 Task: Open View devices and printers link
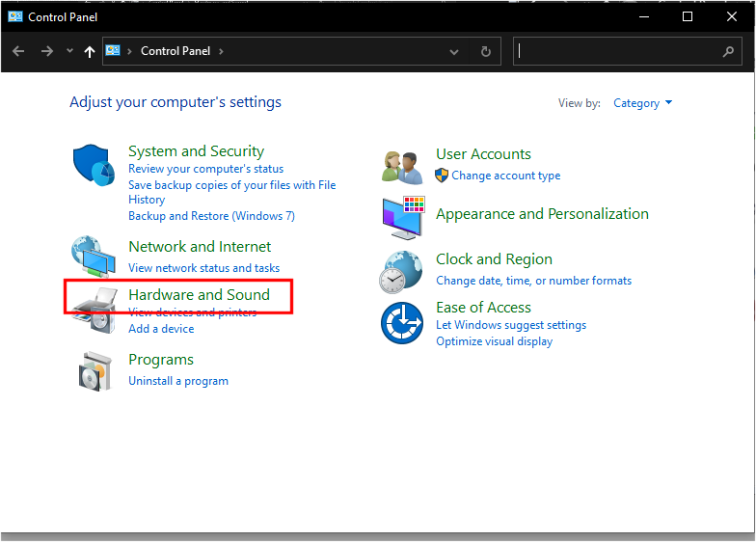click(193, 312)
